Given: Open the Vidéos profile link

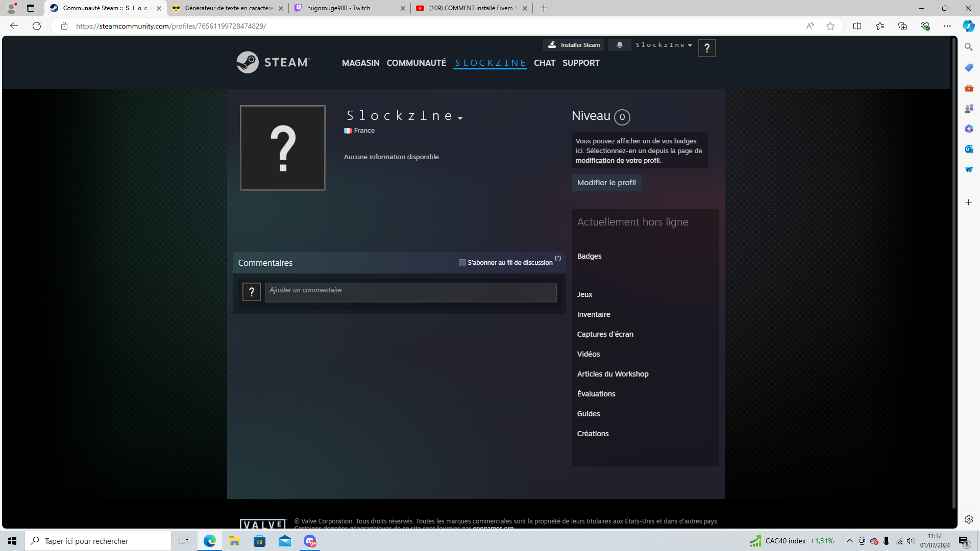Looking at the screenshot, I should [x=589, y=354].
